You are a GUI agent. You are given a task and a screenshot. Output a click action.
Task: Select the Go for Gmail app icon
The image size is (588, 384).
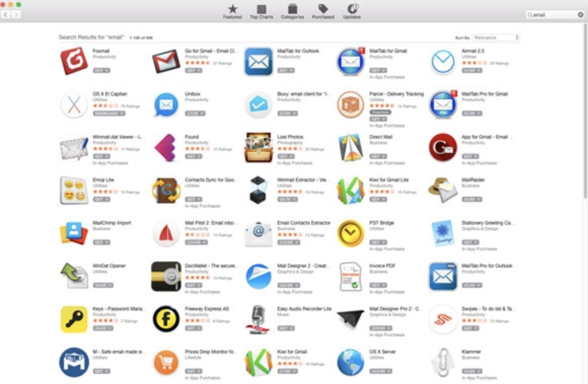click(166, 61)
